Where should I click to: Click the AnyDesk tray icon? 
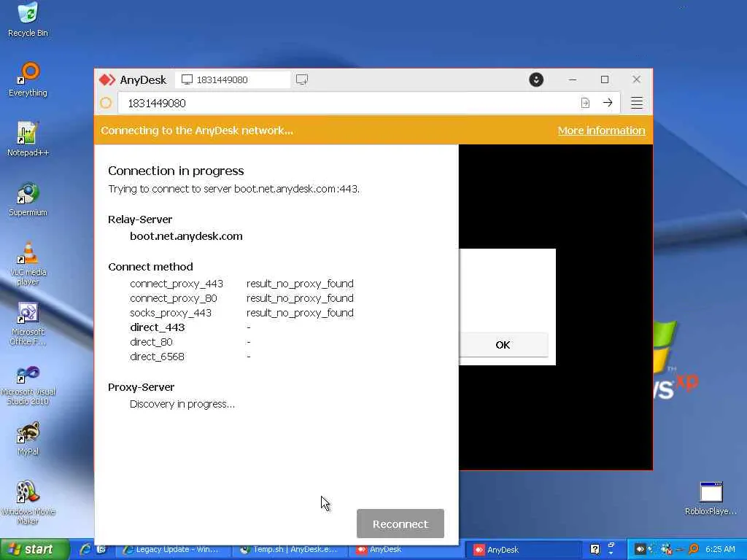click(x=640, y=550)
